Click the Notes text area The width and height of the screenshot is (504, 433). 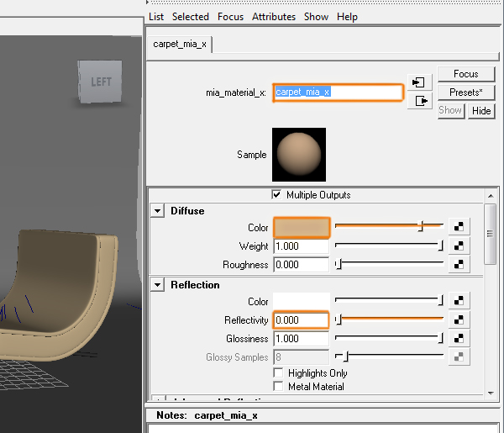pyautogui.click(x=323, y=429)
